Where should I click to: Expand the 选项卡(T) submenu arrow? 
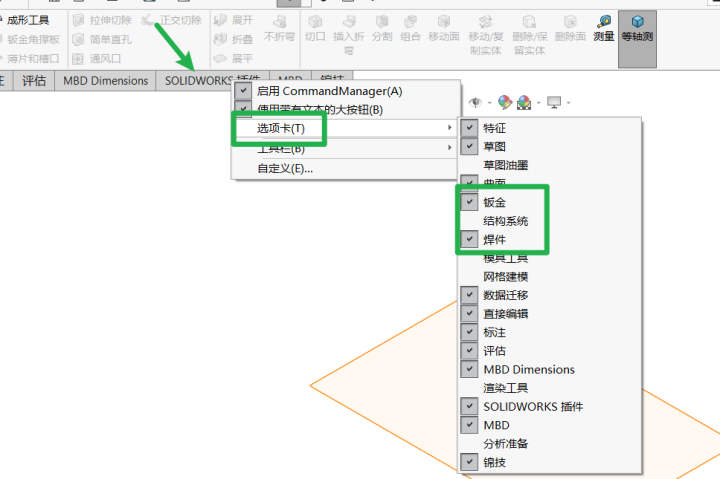450,128
